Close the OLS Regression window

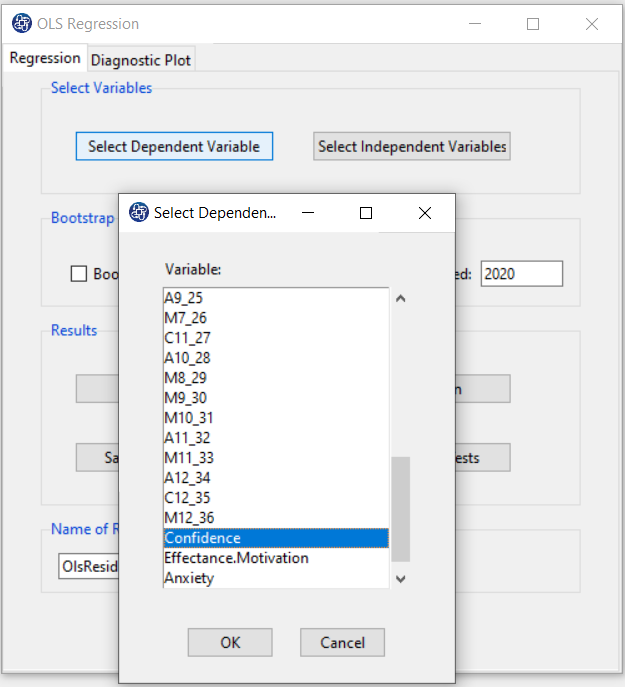pyautogui.click(x=592, y=24)
